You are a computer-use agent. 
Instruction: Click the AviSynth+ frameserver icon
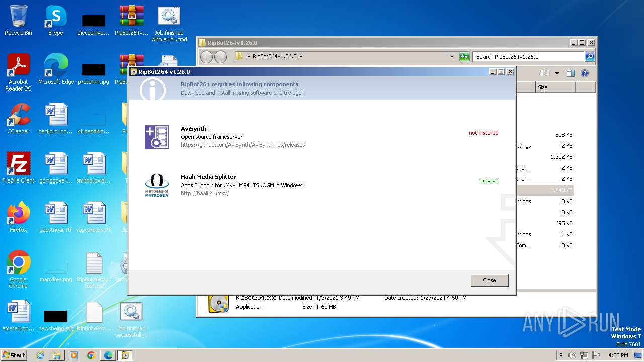pyautogui.click(x=157, y=137)
